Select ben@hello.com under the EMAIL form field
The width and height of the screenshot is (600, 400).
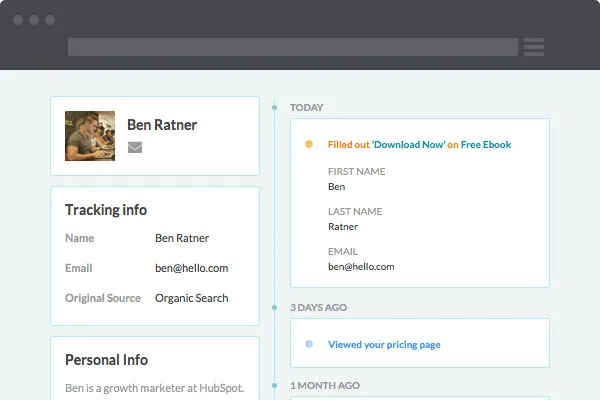tap(361, 267)
